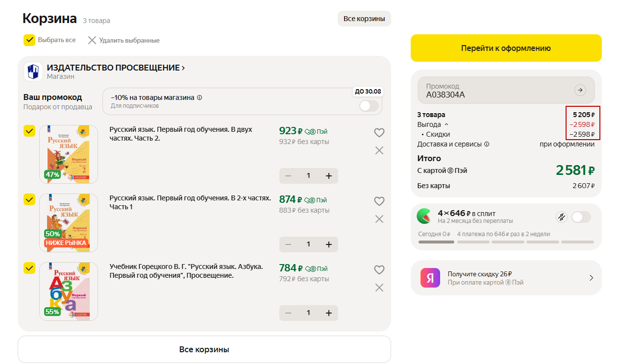
Task: Add Русский язык Часть 2 to favorites
Action: [x=379, y=133]
